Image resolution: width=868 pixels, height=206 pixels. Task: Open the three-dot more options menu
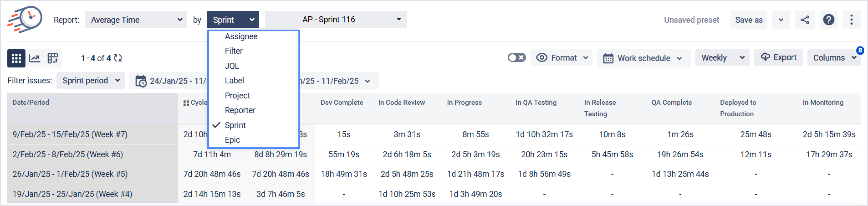pos(851,20)
